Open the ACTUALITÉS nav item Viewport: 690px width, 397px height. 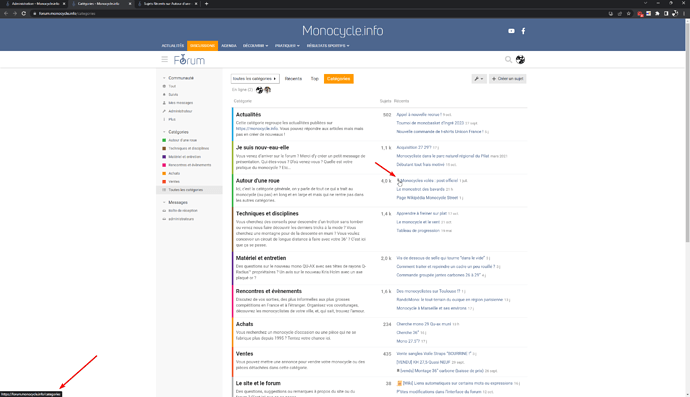point(172,46)
